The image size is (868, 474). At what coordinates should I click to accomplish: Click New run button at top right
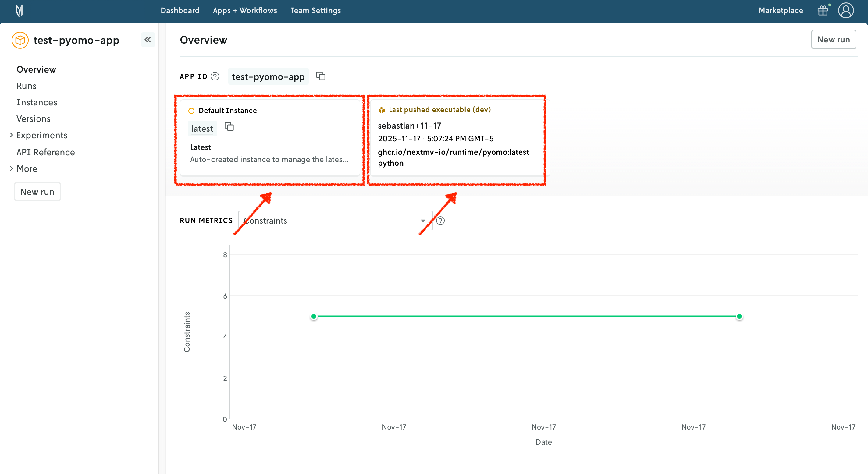[x=833, y=39]
